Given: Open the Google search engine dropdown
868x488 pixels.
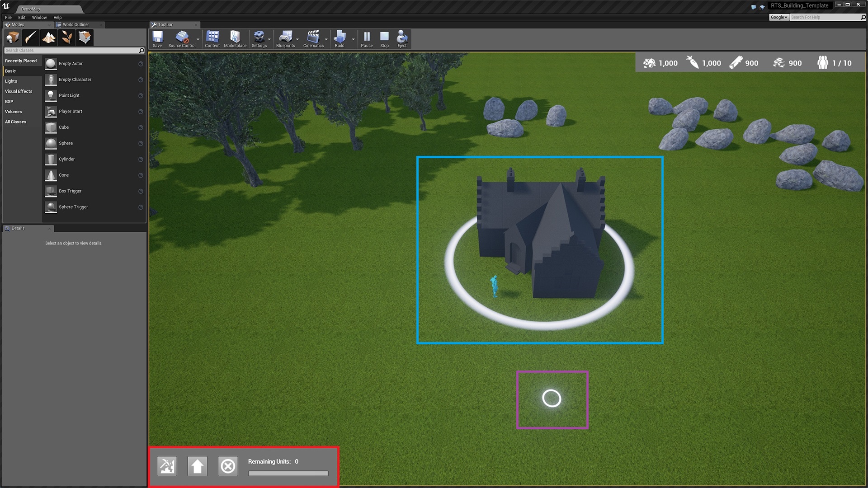Looking at the screenshot, I should pos(779,17).
